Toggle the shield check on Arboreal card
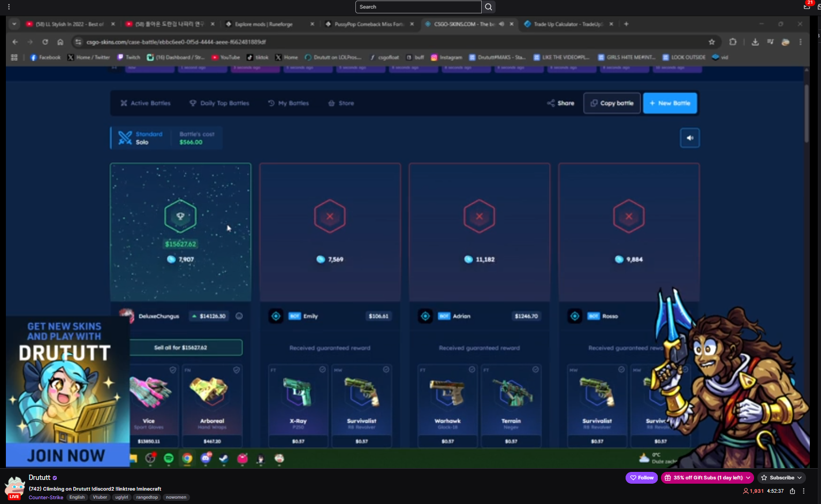 [x=236, y=370]
